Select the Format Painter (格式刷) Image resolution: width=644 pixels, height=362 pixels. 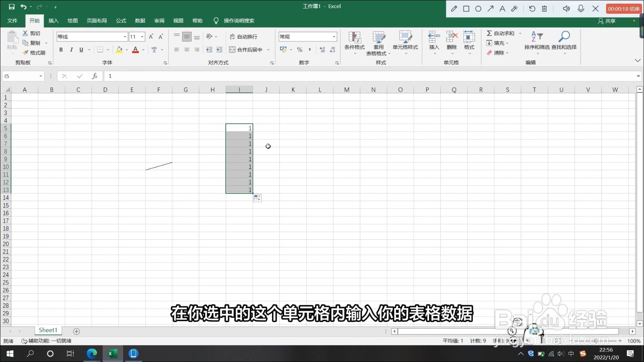click(34, 53)
